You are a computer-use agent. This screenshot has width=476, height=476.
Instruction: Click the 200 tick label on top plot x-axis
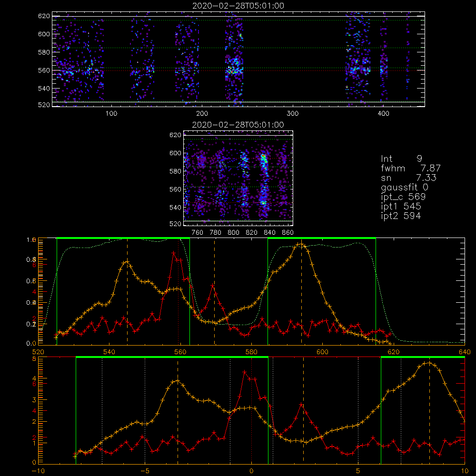202,114
